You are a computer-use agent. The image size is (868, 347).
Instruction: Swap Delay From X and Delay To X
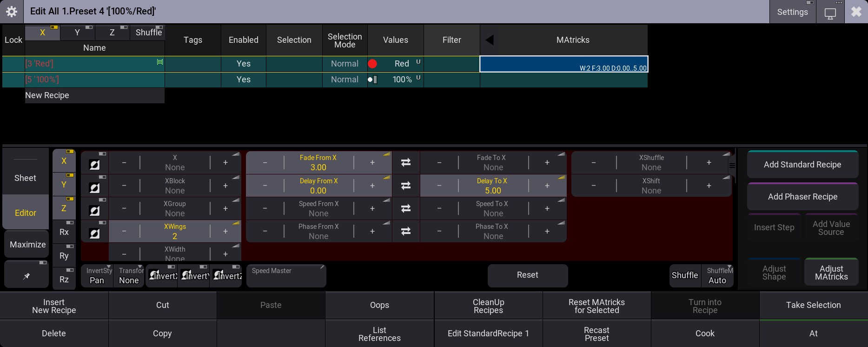tap(406, 186)
